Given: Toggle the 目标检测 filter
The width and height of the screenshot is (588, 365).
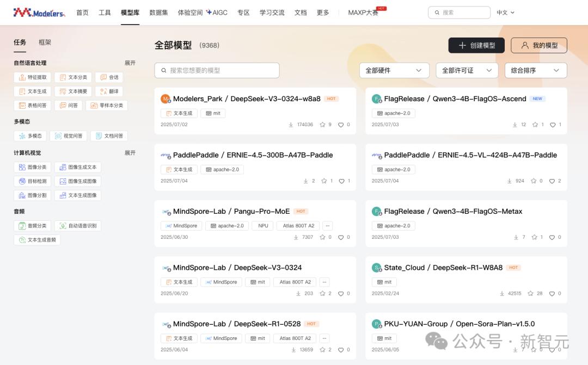Looking at the screenshot, I should click(x=32, y=181).
